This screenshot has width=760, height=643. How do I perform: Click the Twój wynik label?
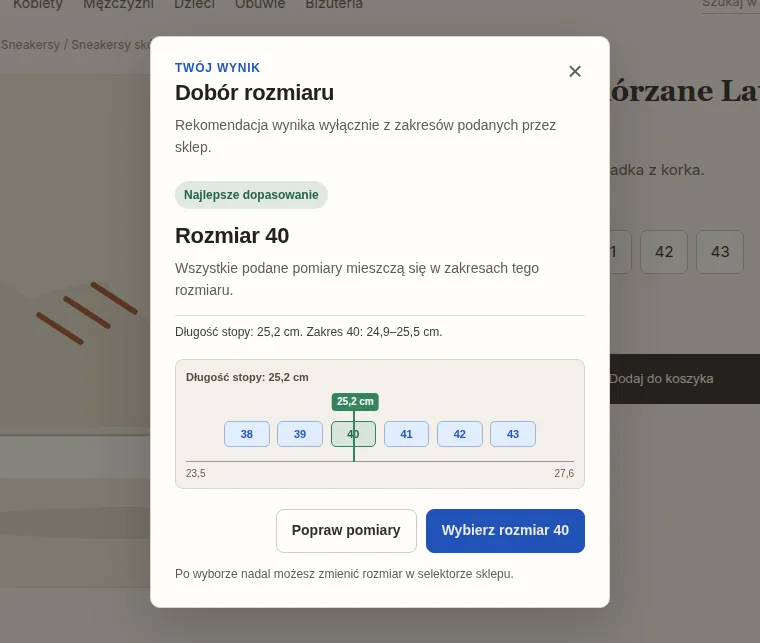point(217,67)
